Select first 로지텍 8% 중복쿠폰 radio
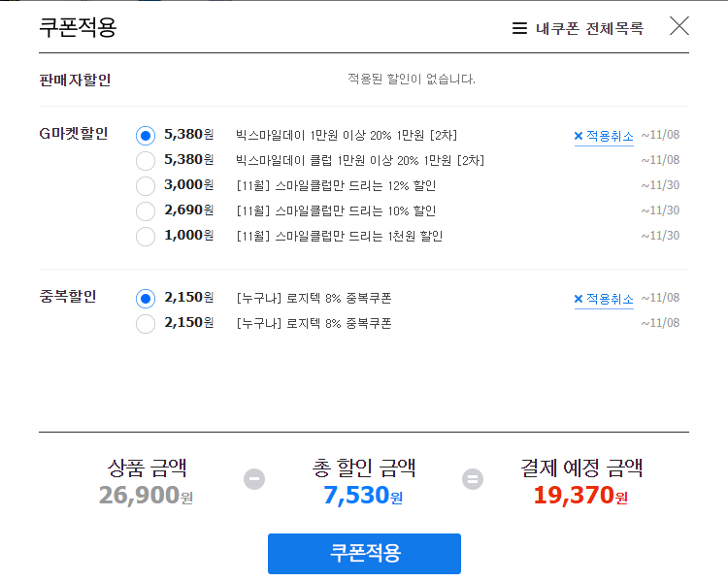The height and width of the screenshot is (581, 728). pos(146,299)
